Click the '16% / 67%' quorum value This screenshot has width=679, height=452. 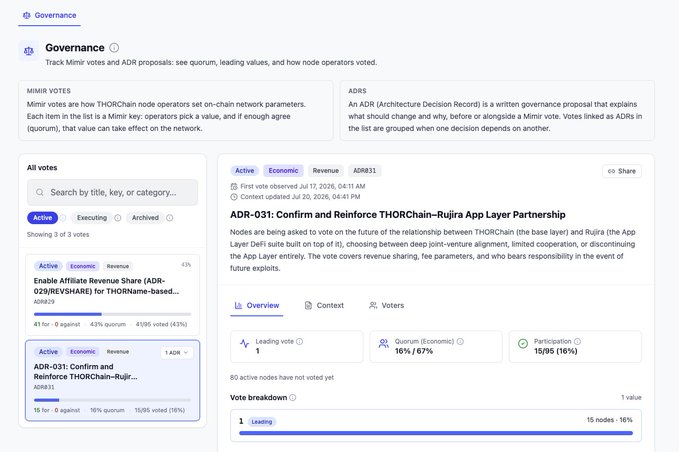[x=414, y=351]
